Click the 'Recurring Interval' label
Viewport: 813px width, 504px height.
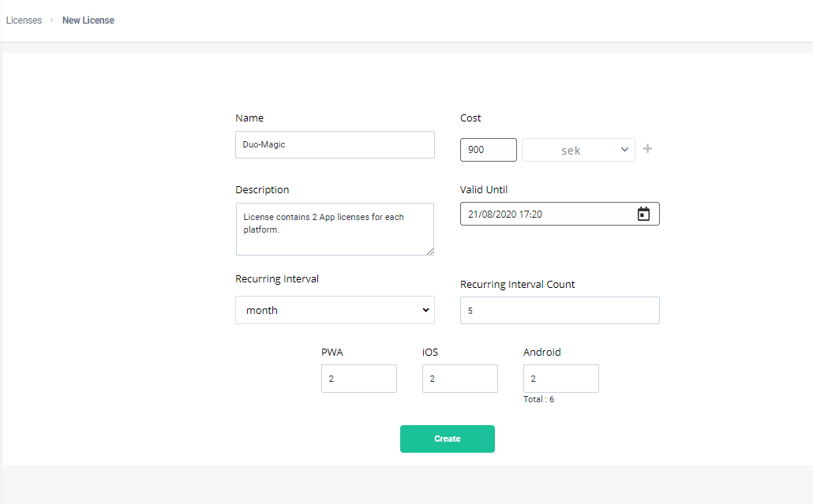277,278
